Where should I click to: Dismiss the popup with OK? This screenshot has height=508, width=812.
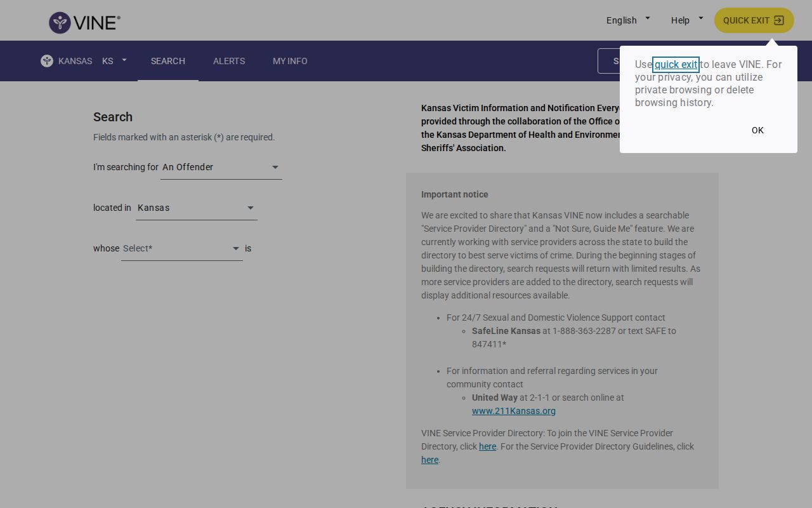pyautogui.click(x=757, y=130)
